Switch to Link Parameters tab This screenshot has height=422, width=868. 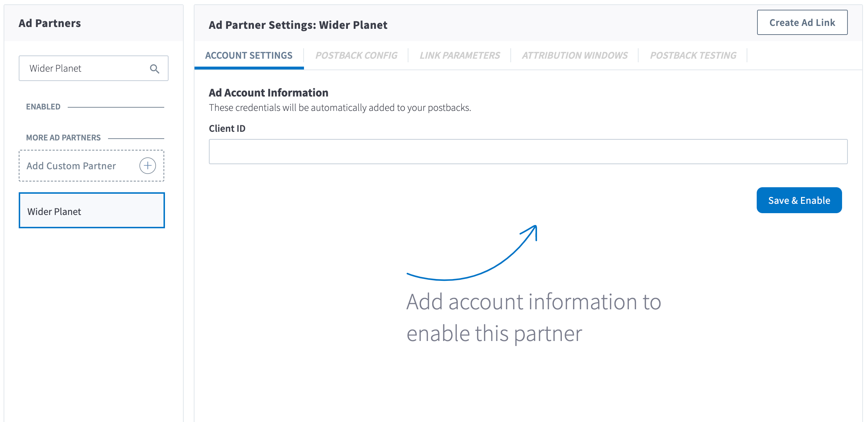460,55
